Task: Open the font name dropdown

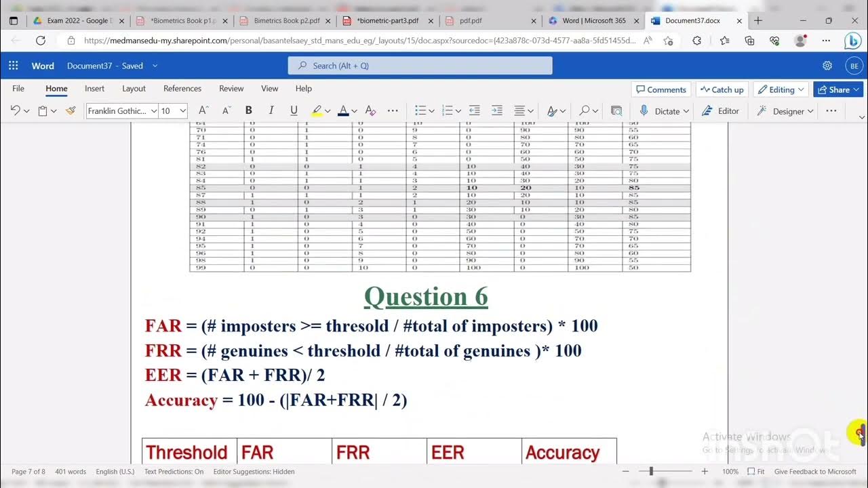Action: 154,110
